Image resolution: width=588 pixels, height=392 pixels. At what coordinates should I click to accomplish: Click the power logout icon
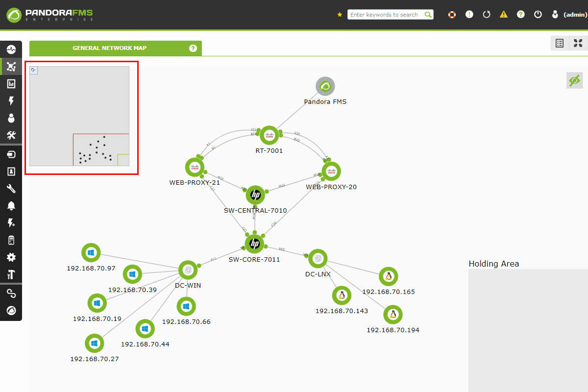click(538, 15)
